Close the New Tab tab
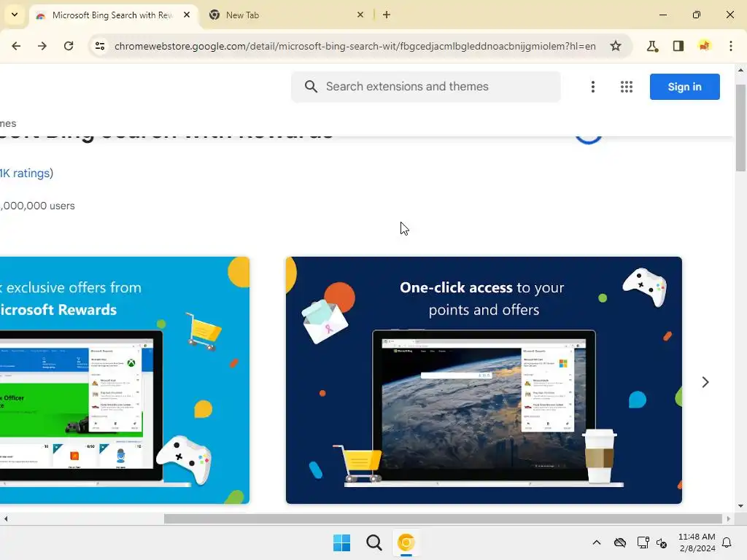 pos(360,15)
